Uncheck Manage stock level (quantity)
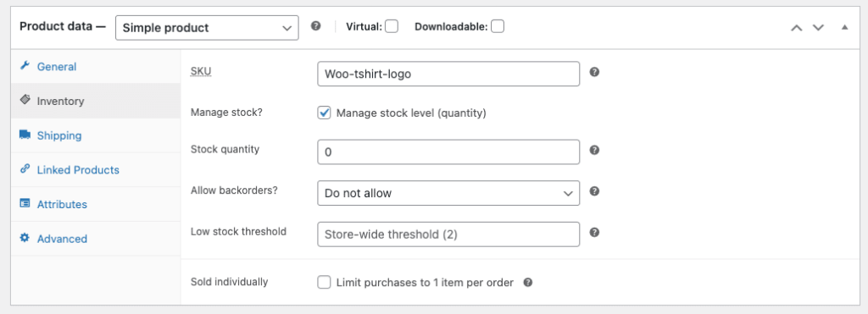 (x=324, y=113)
